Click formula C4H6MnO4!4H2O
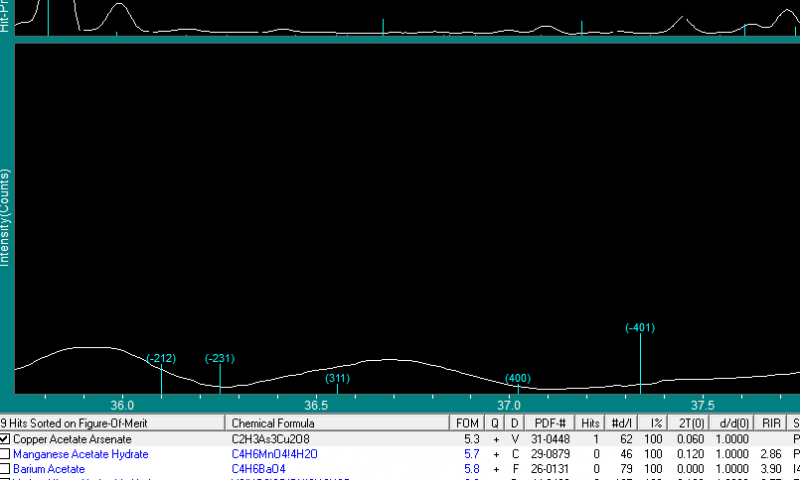 [x=274, y=454]
